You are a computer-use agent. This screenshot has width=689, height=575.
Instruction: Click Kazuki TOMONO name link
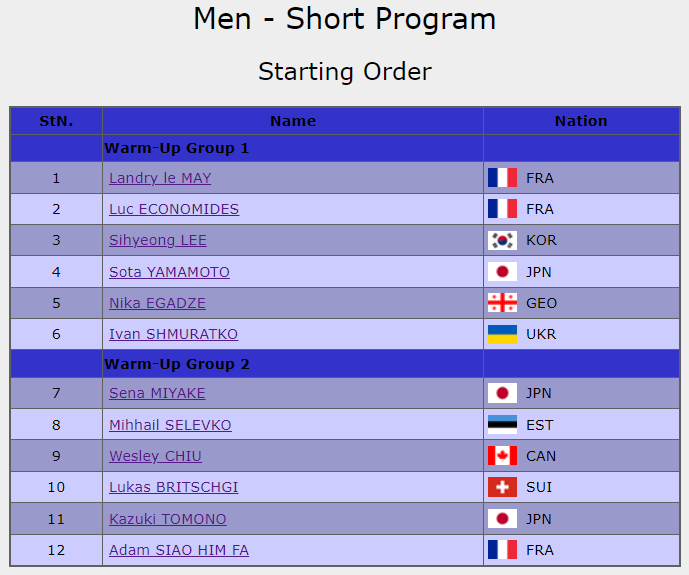coord(167,519)
